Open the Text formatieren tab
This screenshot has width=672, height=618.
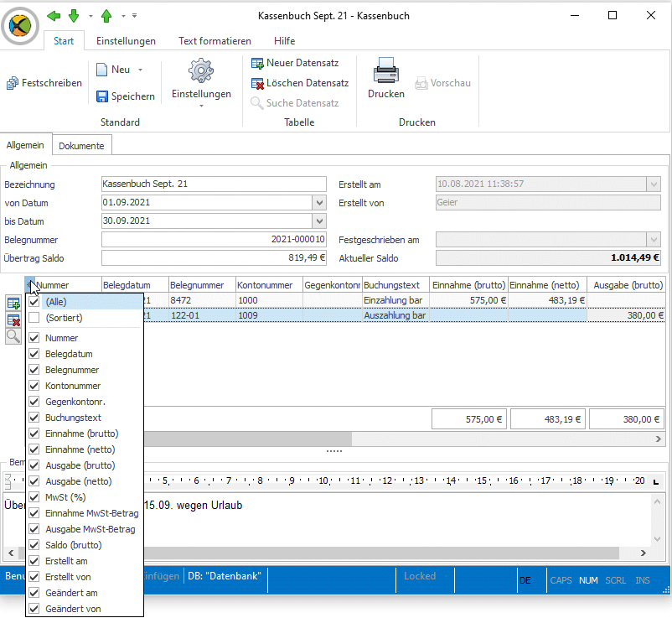click(x=215, y=41)
